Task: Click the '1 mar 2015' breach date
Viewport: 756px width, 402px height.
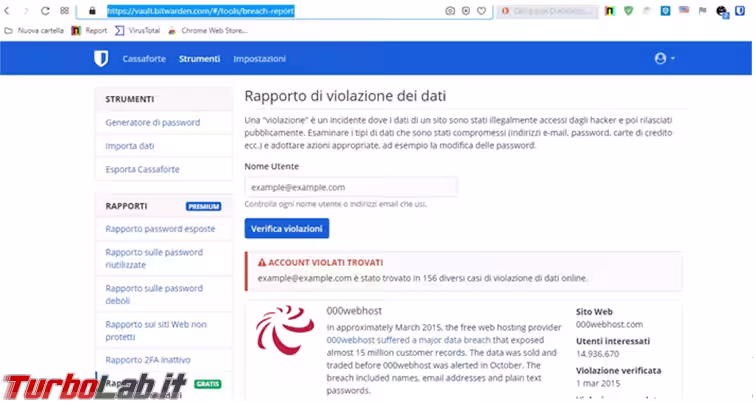Action: (598, 384)
